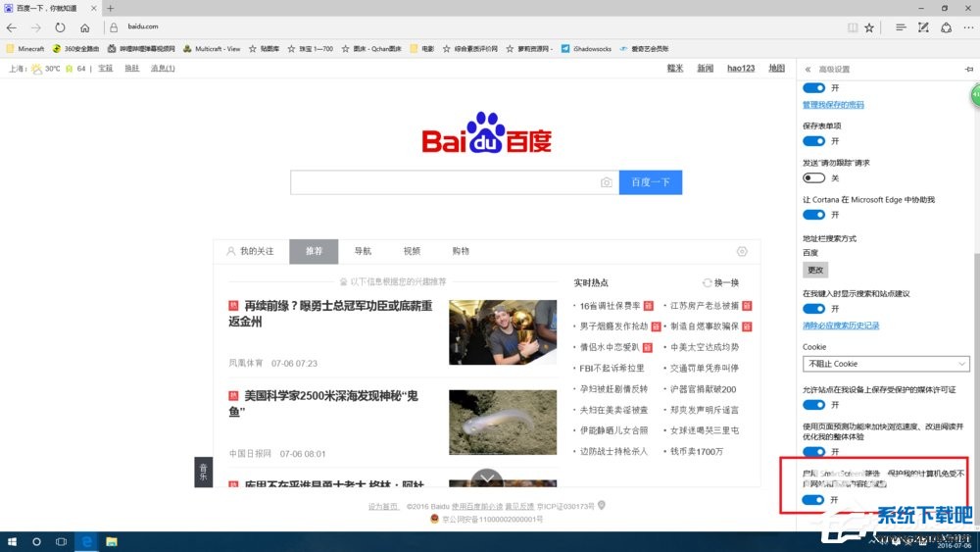Toggle the Do Not Track request switch

coord(813,177)
